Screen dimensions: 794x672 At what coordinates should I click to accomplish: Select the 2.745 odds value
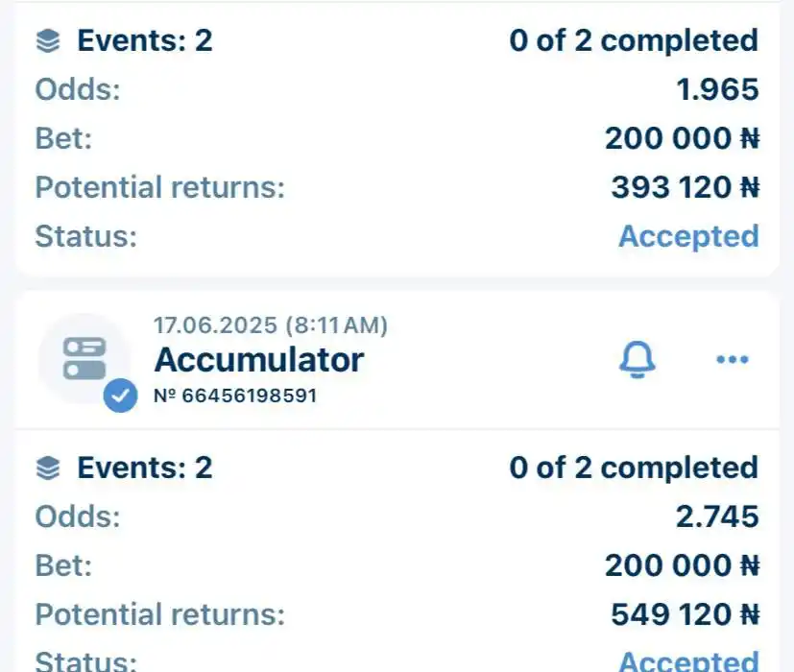(x=718, y=516)
